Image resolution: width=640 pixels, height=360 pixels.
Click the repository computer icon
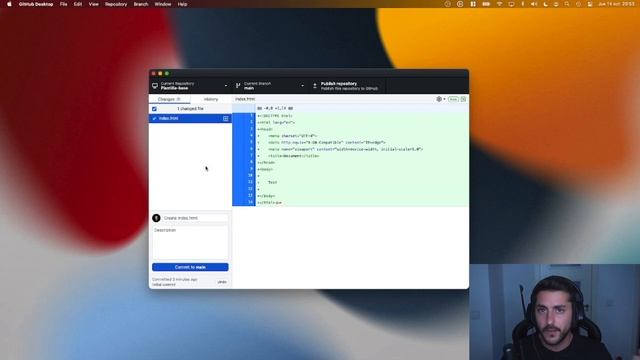[155, 86]
